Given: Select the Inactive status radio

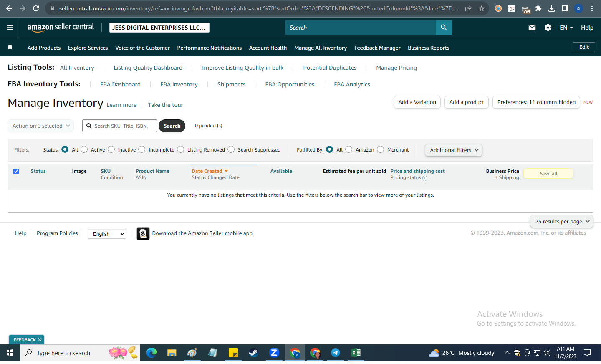Looking at the screenshot, I should 111,149.
